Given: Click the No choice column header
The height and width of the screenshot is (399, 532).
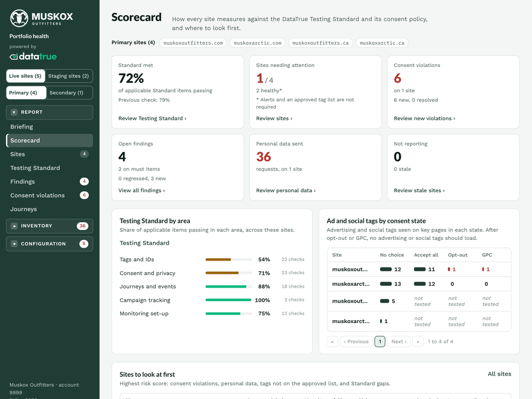Looking at the screenshot, I should (x=392, y=255).
